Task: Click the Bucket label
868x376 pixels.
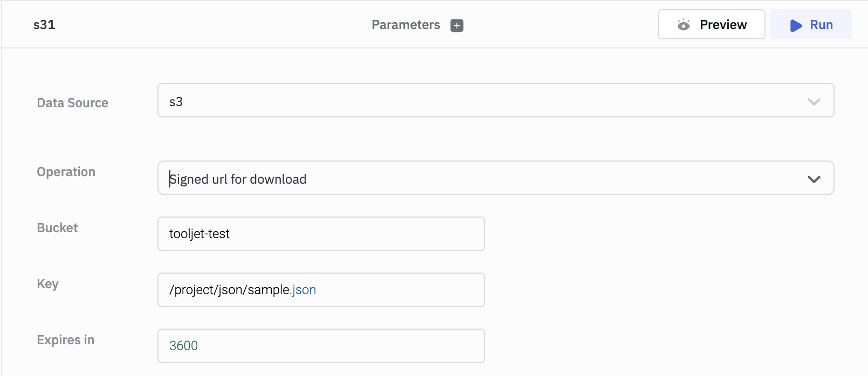Action: [x=57, y=228]
